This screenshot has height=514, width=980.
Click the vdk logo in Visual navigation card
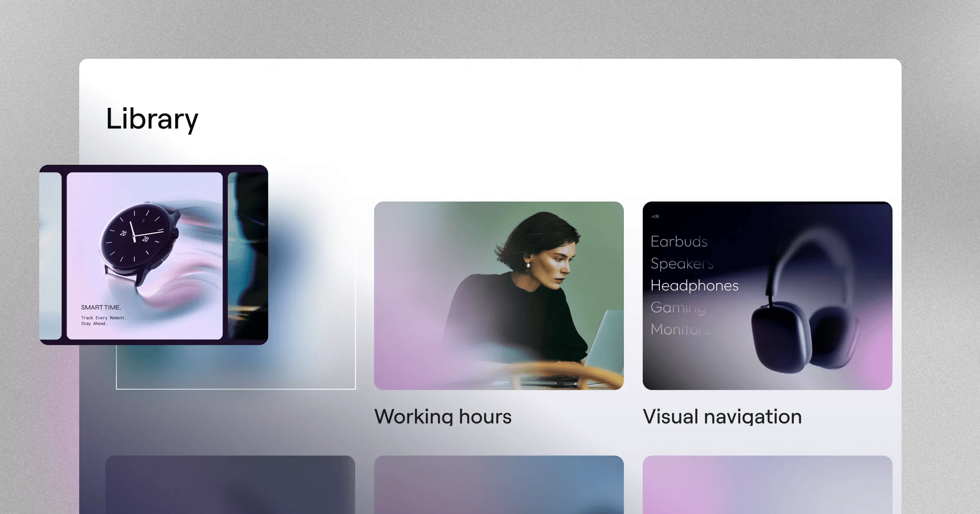coord(655,216)
